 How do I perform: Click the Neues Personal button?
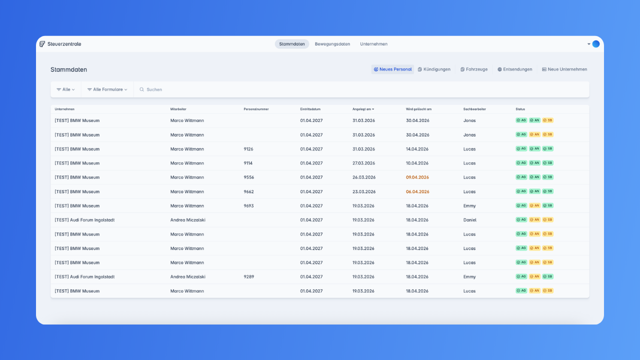[393, 69]
